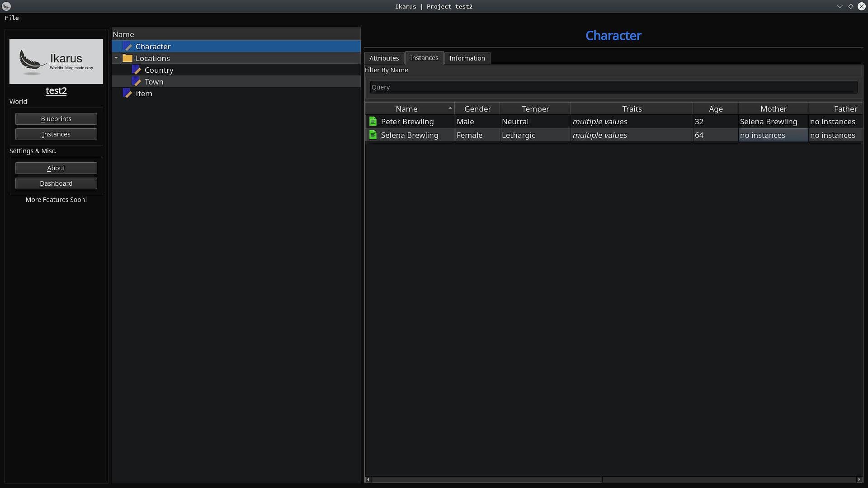Switch to the Attributes tab
The width and height of the screenshot is (868, 488).
[x=384, y=58]
